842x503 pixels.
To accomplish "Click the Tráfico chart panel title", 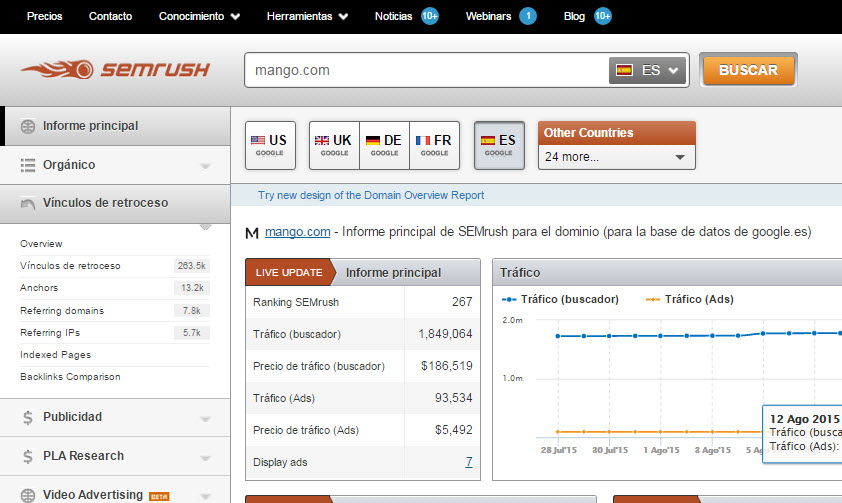I will point(520,273).
